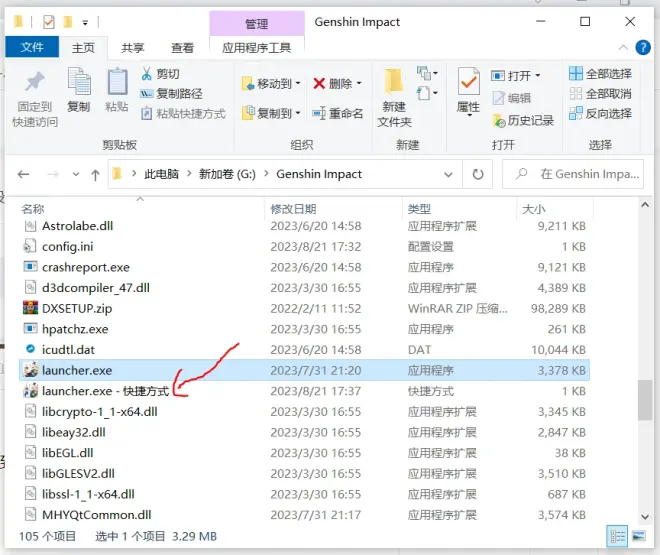Select crashreport.exe in the list
Screen dimensions: 660x555
click(304, 267)
